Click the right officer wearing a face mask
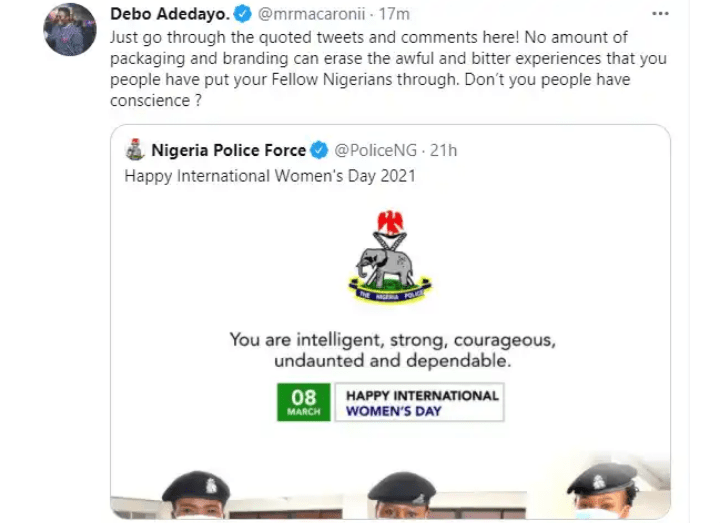The height and width of the screenshot is (523, 720). pos(601,495)
